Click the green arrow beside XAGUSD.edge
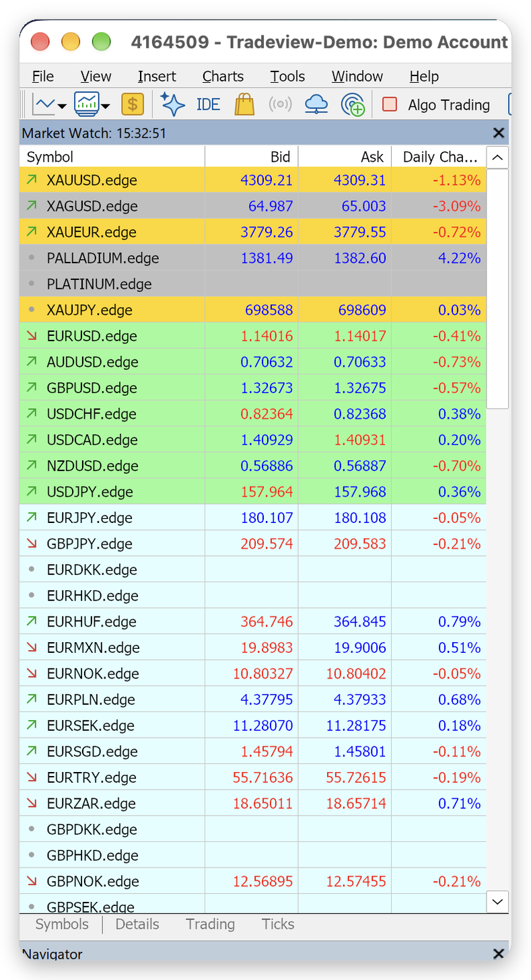 32,206
